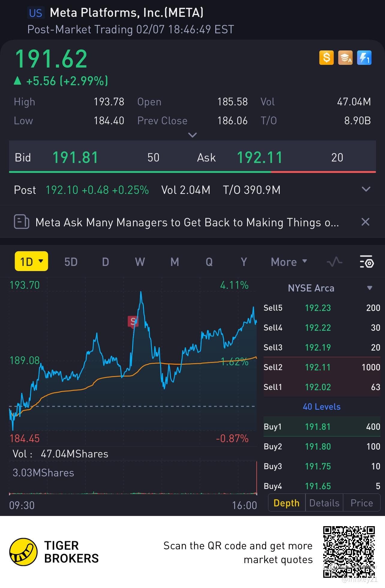
Task: Open the NYSE Arca exchange dropdown
Action: [370, 288]
